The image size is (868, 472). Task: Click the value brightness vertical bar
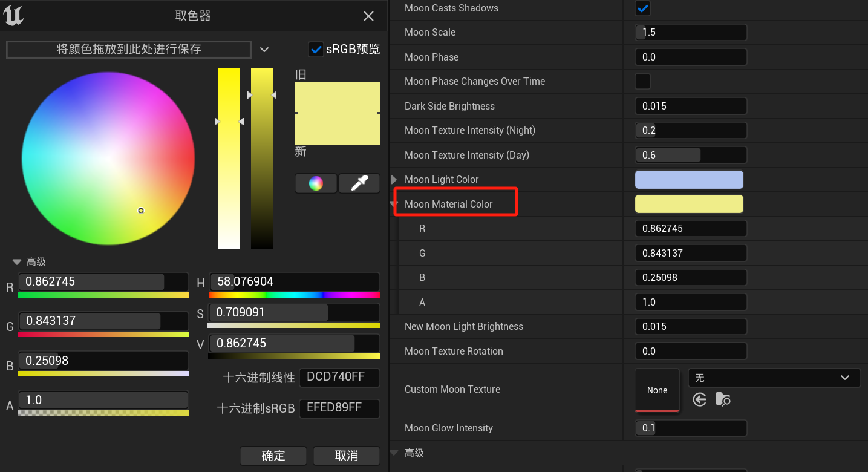(x=262, y=159)
